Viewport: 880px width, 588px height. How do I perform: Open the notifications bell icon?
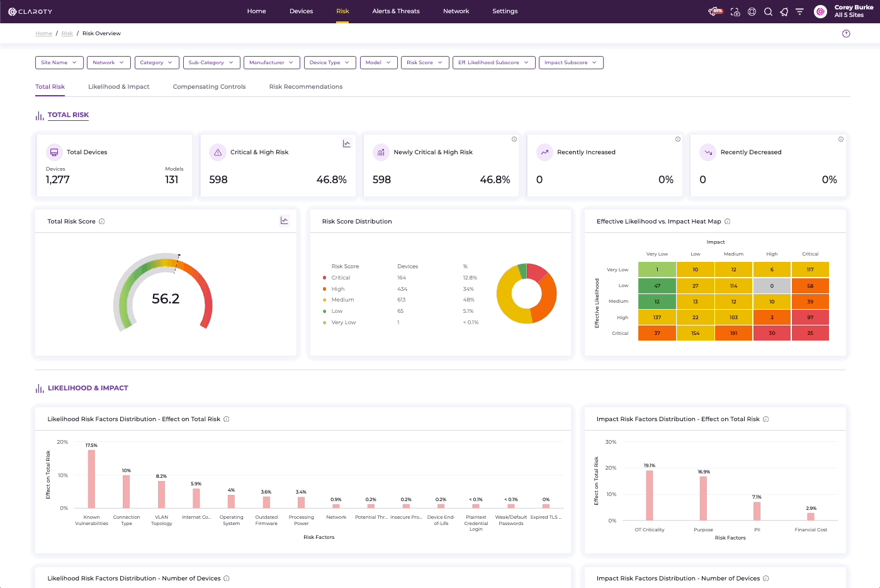pyautogui.click(x=784, y=11)
